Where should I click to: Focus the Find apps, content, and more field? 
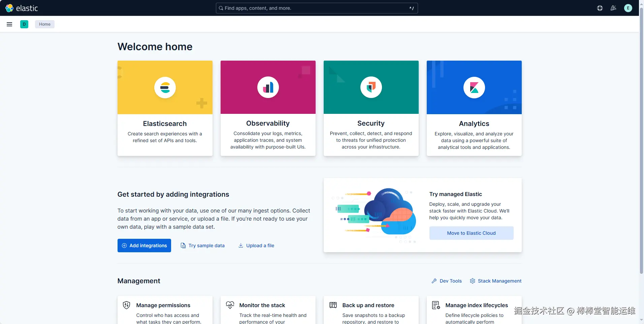(x=317, y=8)
